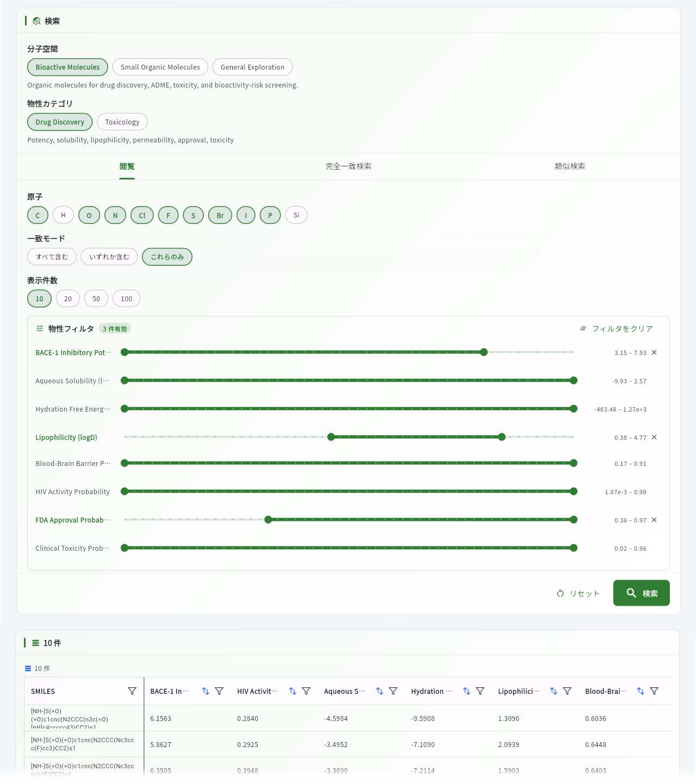
Task: Click BACE-1 value 6.1563 cell
Action: pos(188,718)
